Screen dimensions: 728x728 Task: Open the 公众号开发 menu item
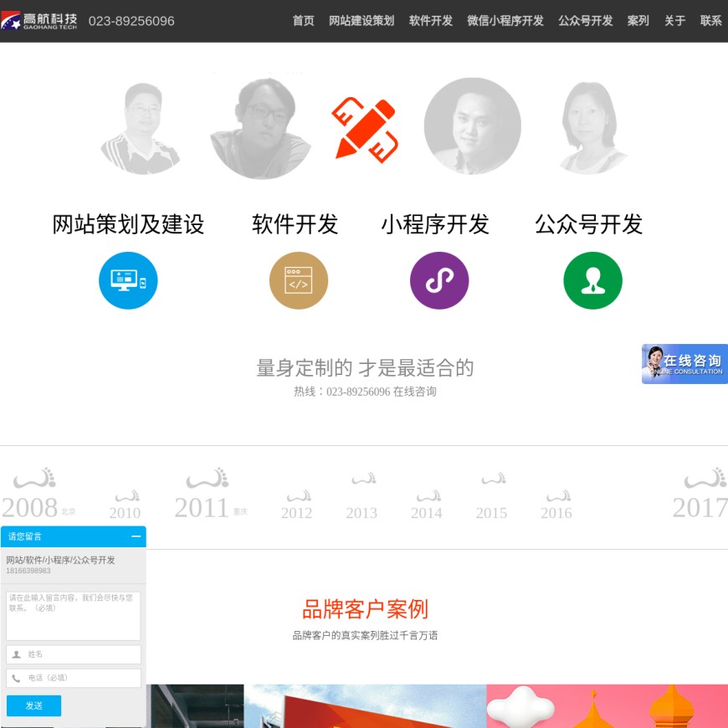(x=585, y=21)
